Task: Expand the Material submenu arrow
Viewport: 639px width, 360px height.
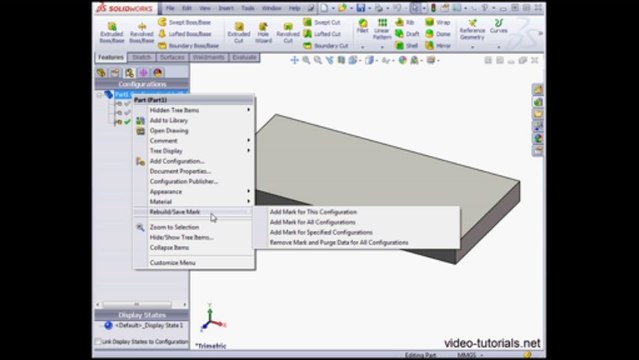Action: tap(248, 201)
